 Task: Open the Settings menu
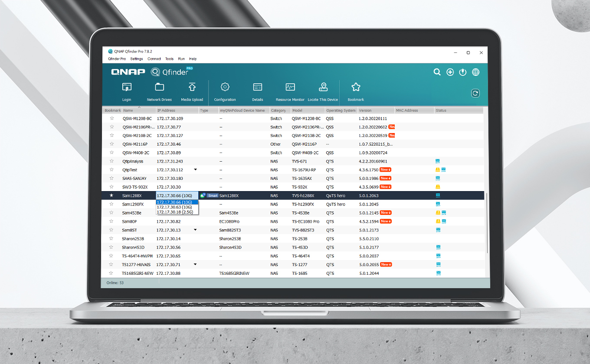(x=137, y=59)
